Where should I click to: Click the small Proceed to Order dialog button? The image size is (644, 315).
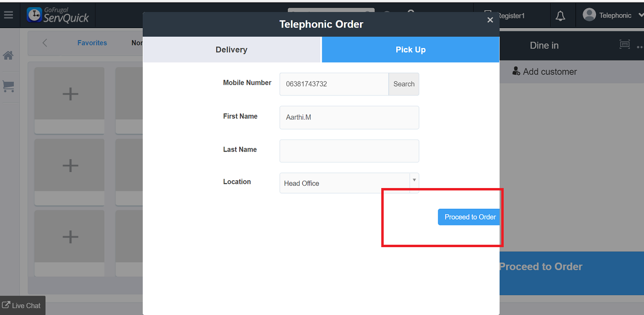469,217
